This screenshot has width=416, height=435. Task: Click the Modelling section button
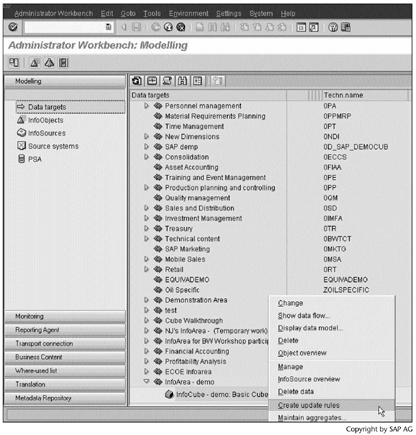coord(65,81)
